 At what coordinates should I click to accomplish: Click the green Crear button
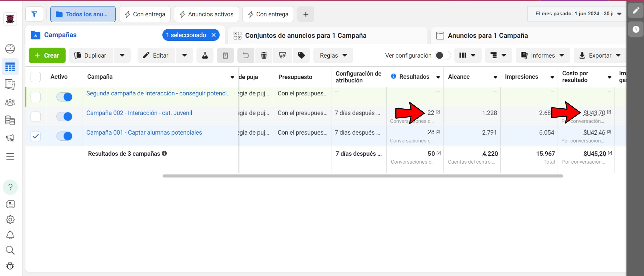(x=47, y=55)
